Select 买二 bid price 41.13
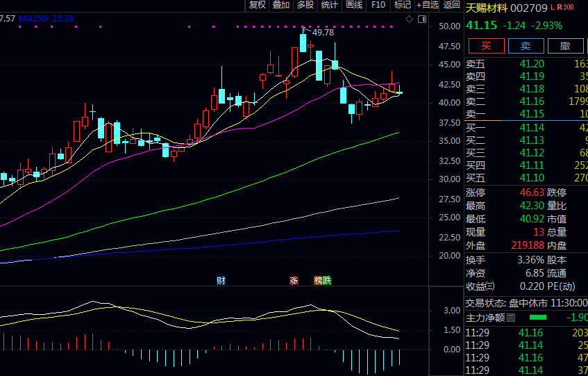This screenshot has height=376, width=588. 532,140
